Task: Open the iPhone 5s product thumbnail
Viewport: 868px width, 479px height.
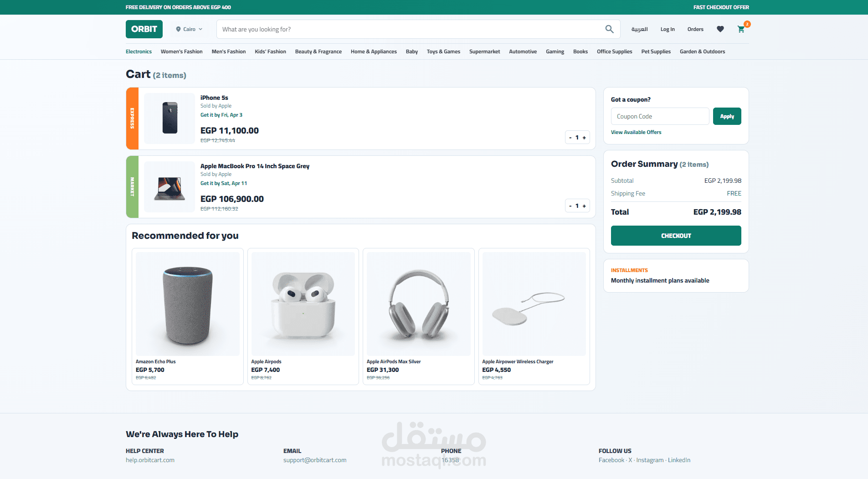Action: [169, 118]
